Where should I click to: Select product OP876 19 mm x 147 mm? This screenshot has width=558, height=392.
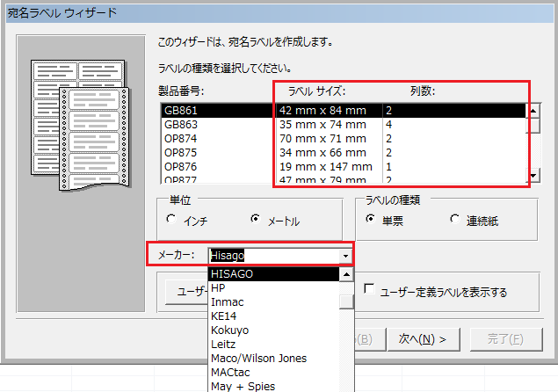[x=343, y=166]
